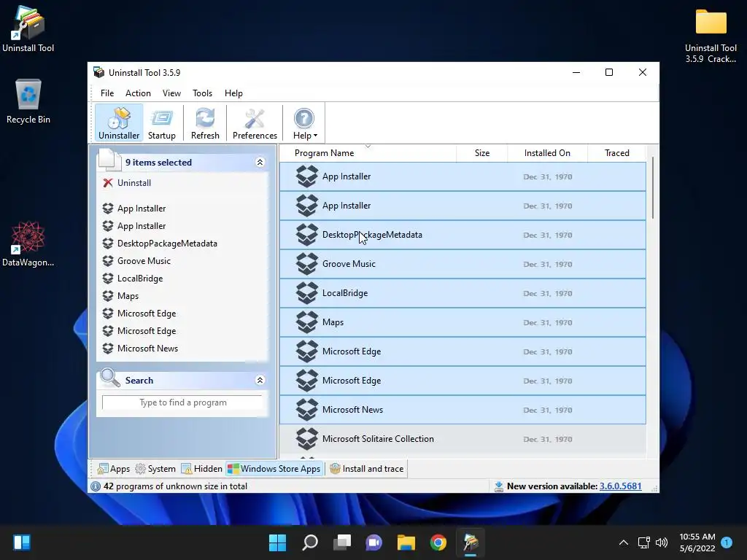Open the Uninstall Tool desktop shortcut
This screenshot has width=747, height=560.
click(28, 28)
